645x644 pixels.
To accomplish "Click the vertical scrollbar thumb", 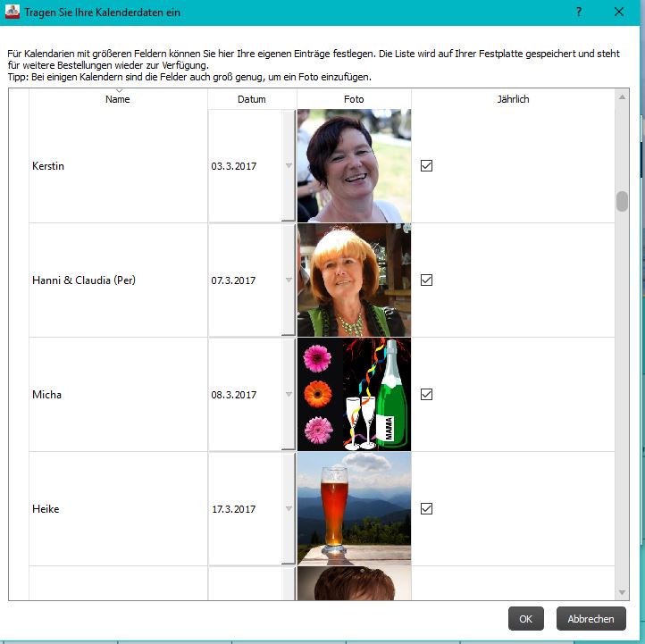I will (622, 201).
